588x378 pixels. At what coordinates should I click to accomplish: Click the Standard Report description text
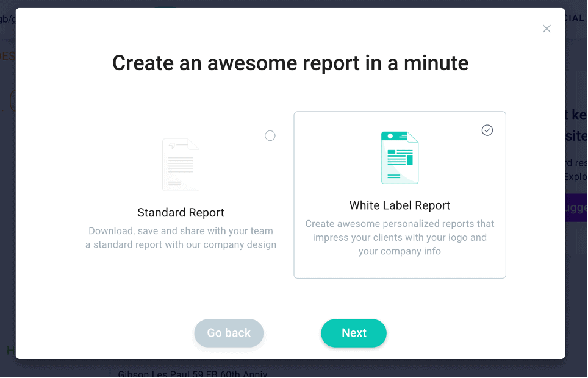pos(181,237)
